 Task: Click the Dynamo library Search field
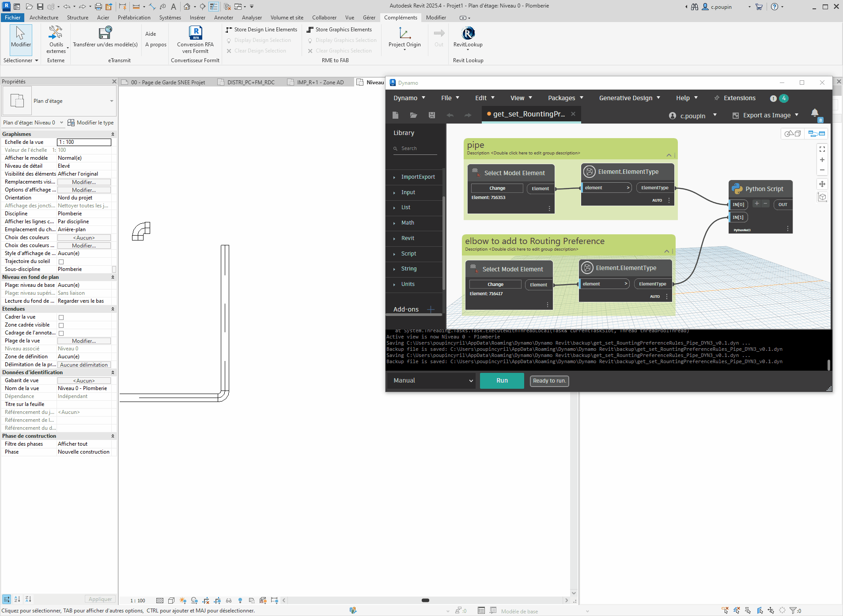click(415, 148)
